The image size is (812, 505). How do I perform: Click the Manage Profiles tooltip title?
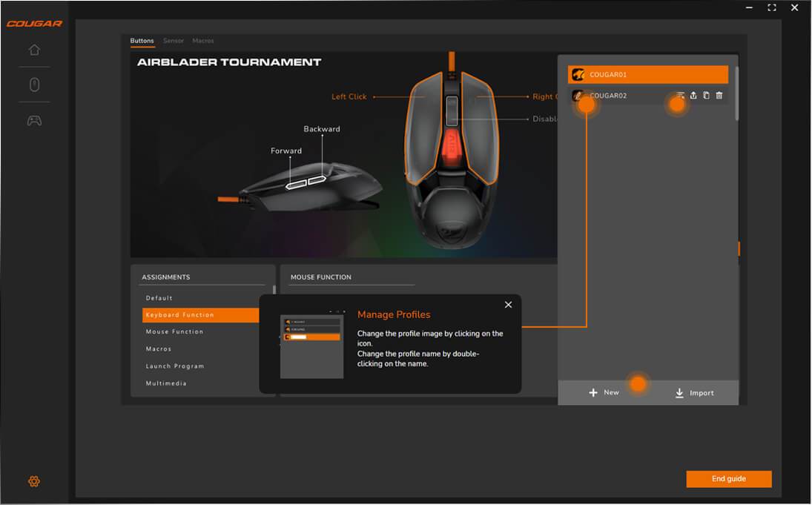[394, 314]
